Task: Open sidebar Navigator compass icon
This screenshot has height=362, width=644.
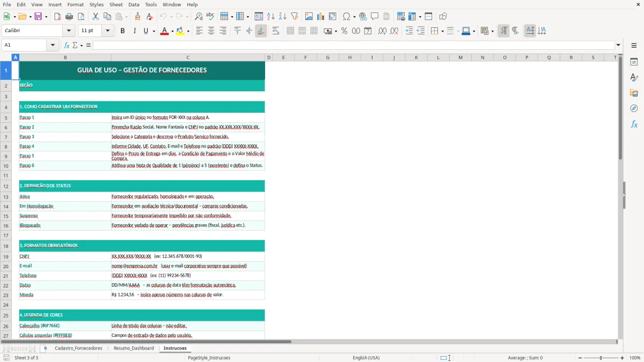Action: point(634,108)
